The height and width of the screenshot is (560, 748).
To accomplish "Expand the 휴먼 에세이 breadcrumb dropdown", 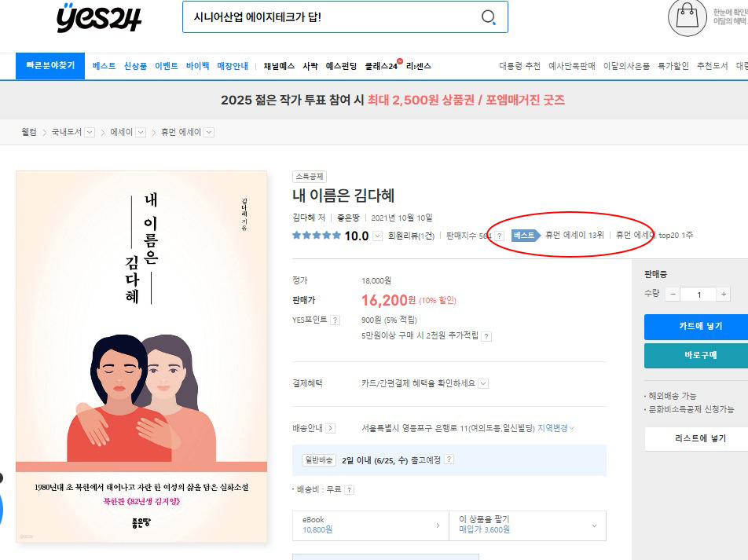I will click(x=209, y=133).
